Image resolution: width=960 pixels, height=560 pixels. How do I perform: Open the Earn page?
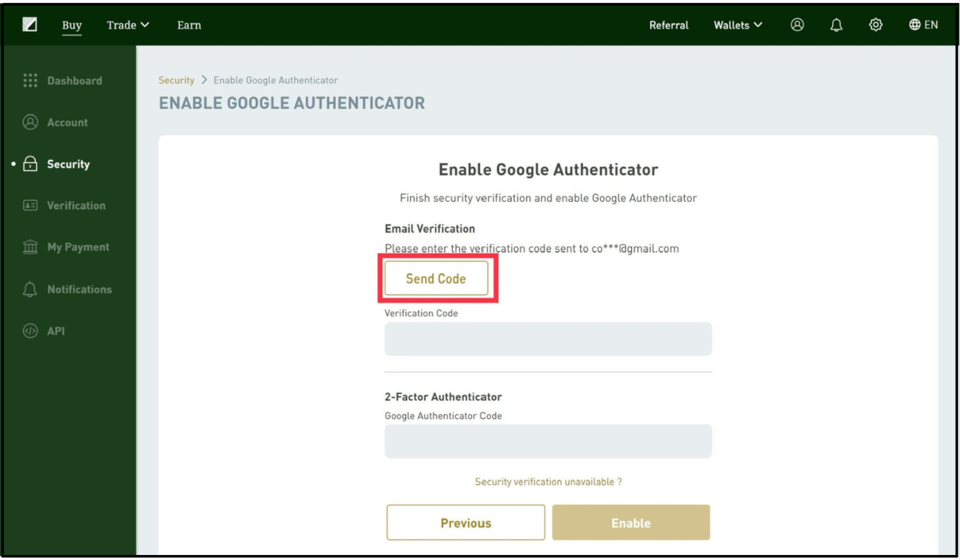(x=189, y=25)
